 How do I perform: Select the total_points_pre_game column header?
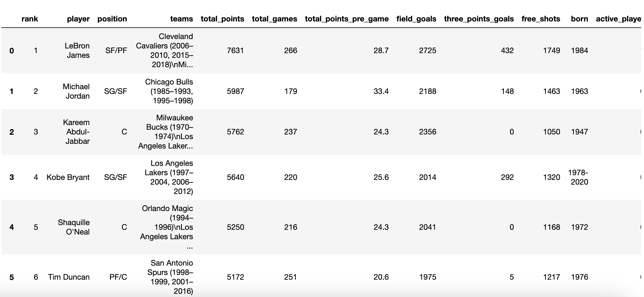point(347,19)
